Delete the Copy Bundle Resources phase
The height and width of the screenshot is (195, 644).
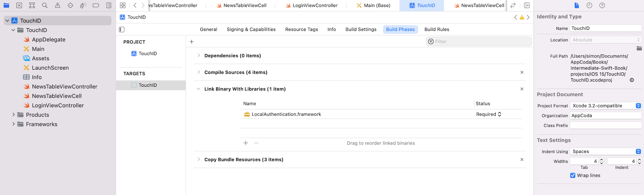pos(522,160)
